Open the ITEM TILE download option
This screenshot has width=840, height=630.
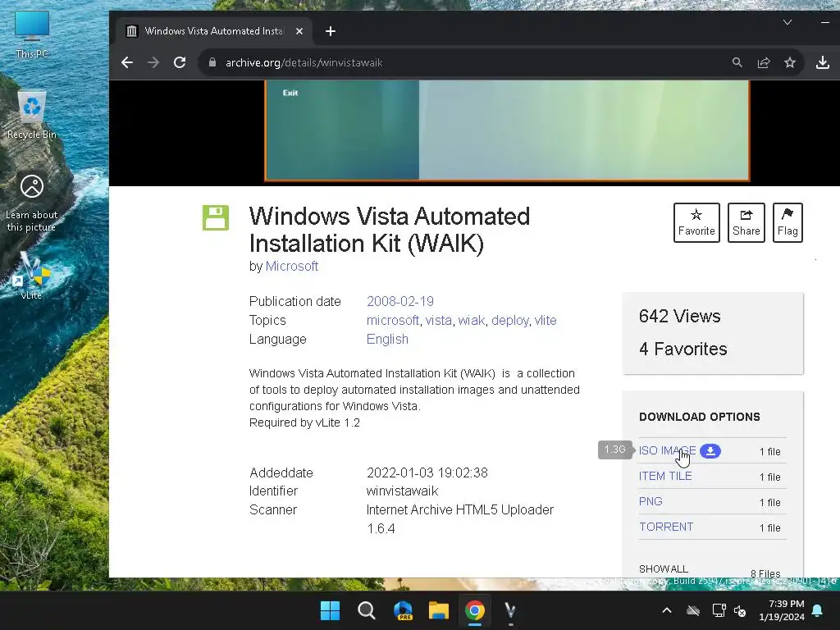click(665, 476)
